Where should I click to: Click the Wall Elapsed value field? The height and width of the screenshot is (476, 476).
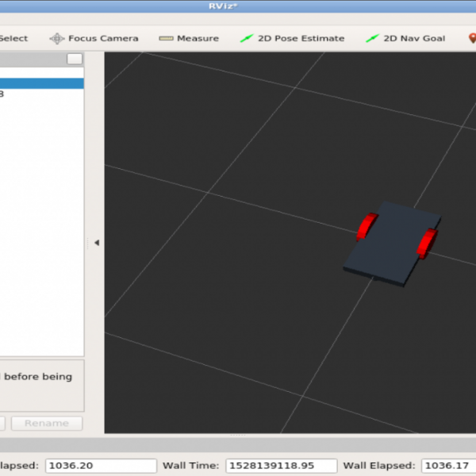click(x=449, y=466)
